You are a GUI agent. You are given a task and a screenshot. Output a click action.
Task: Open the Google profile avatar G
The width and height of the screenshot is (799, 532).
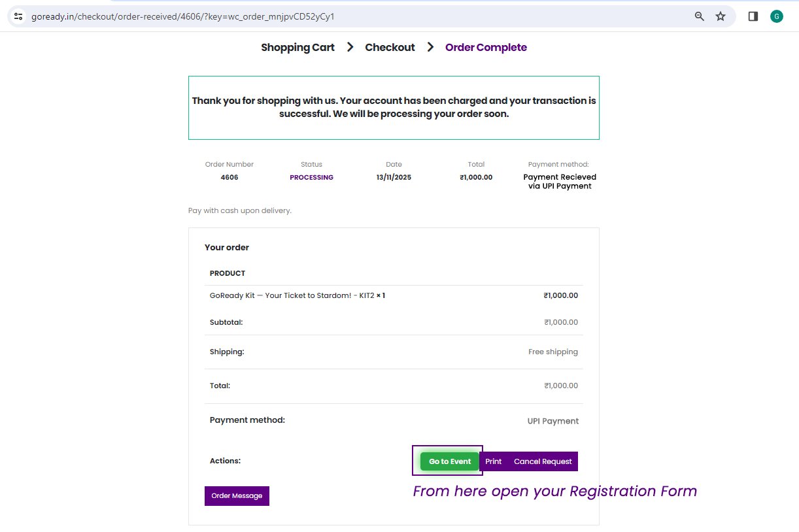pos(777,16)
